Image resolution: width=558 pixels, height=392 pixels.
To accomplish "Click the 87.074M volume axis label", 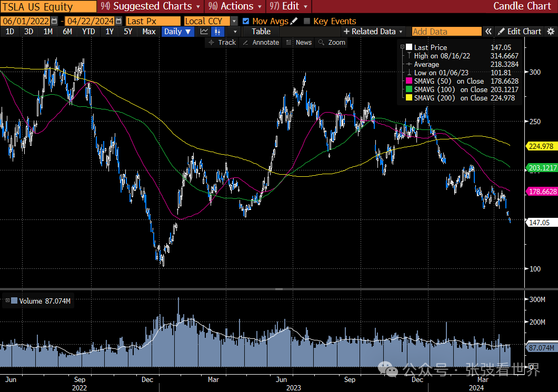I will click(541, 347).
